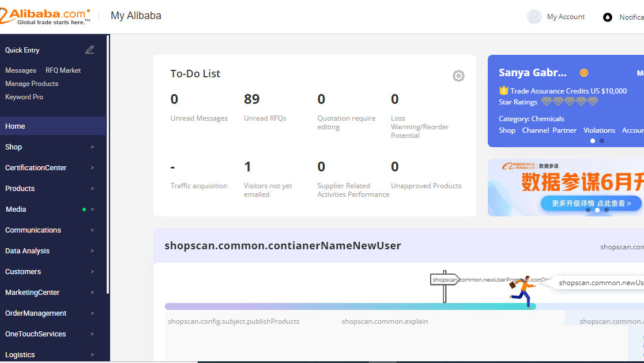Viewport: 644px width, 363px height.
Task: Open My Account menu
Action: pyautogui.click(x=566, y=17)
